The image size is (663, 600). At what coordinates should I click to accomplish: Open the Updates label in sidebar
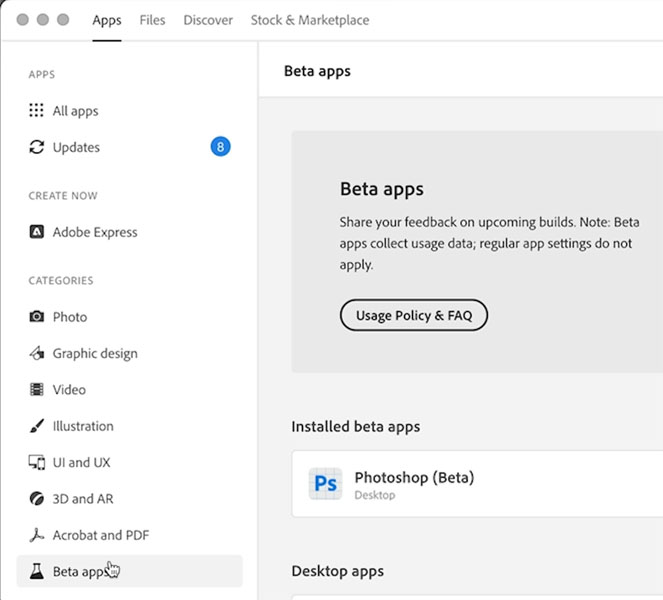[x=76, y=147]
